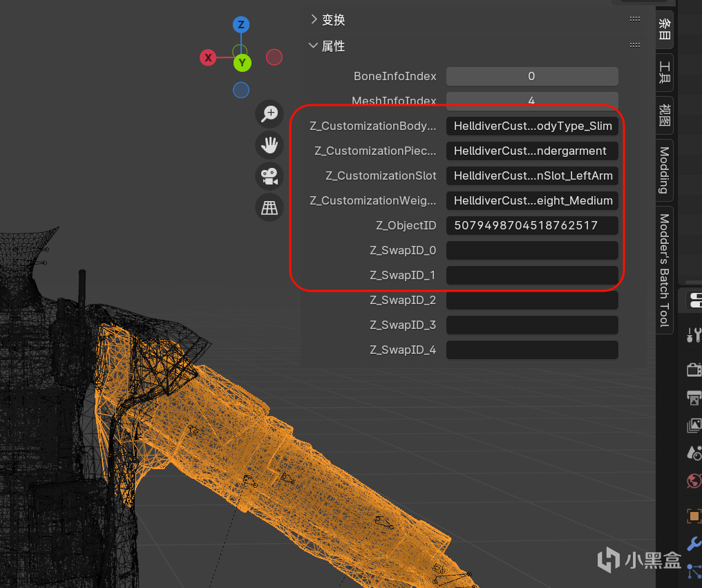Click the negative X axis gizmo circle

click(x=274, y=57)
